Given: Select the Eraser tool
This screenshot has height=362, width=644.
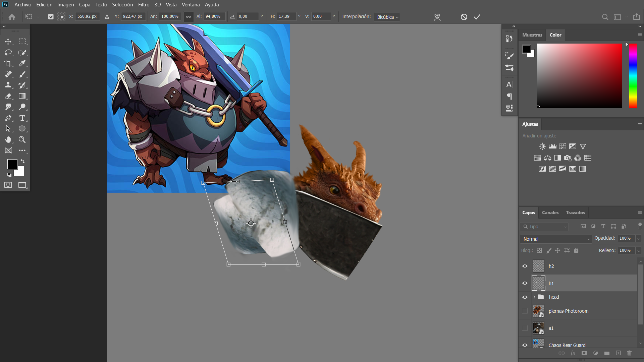Looking at the screenshot, I should pyautogui.click(x=8, y=96).
